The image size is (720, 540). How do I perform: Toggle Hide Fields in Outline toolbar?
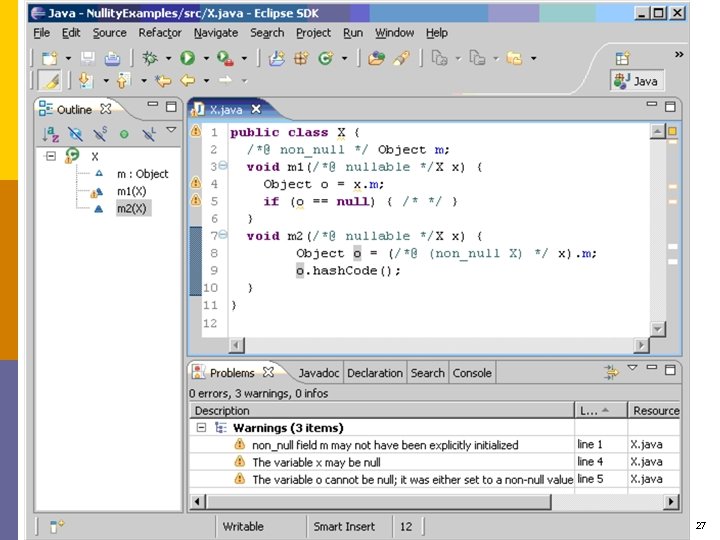click(76, 133)
